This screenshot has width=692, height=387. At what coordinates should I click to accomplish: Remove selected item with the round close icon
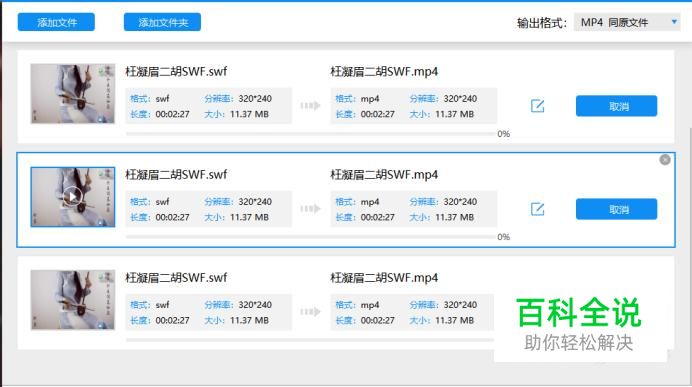click(x=665, y=160)
